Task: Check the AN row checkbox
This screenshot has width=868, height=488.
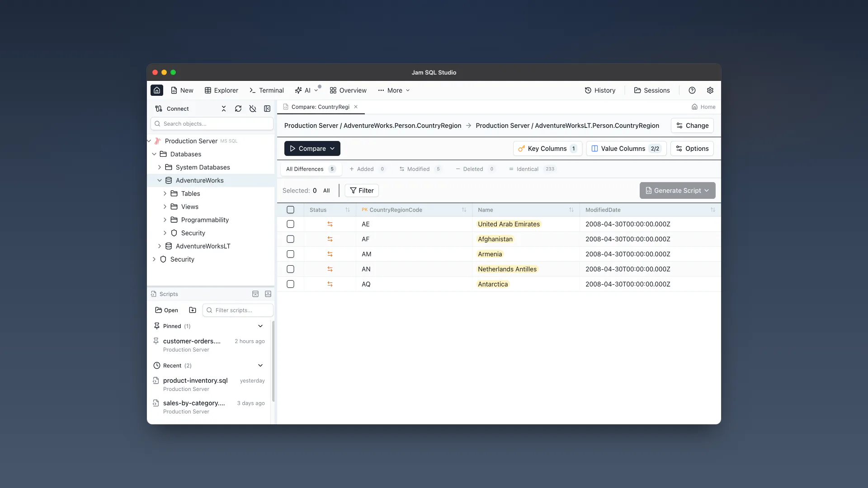Action: click(x=291, y=269)
